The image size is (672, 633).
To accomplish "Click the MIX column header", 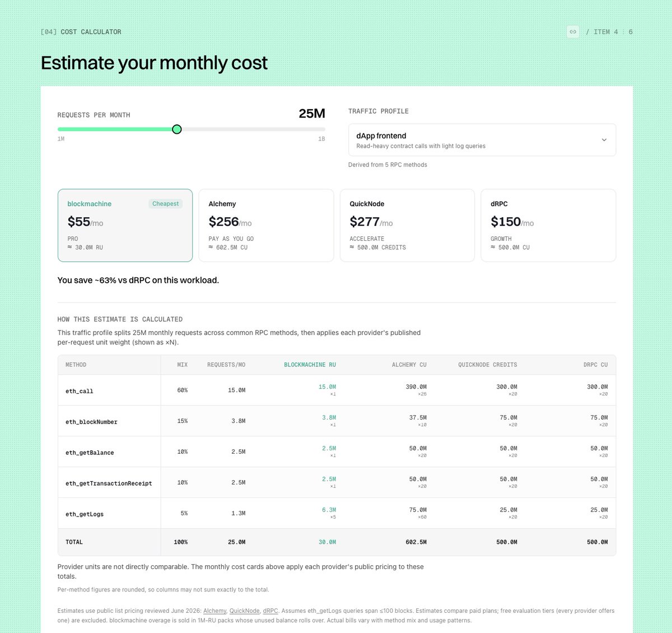I will [x=183, y=365].
